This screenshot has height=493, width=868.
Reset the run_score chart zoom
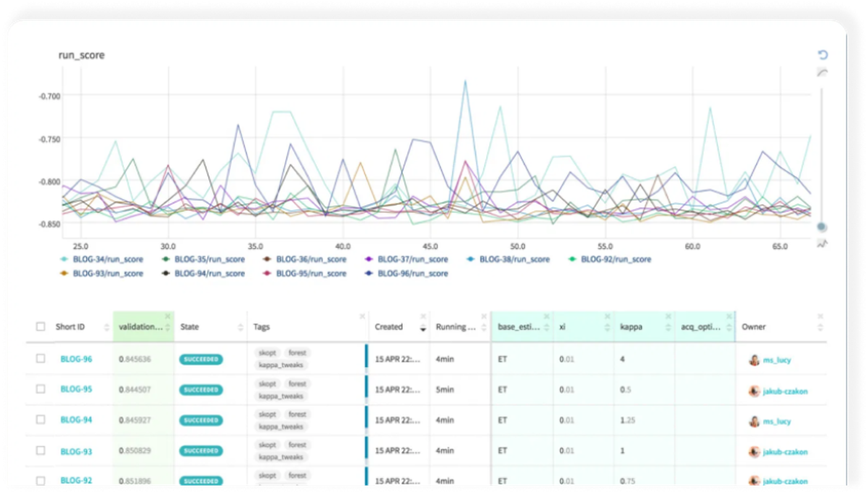coord(823,55)
